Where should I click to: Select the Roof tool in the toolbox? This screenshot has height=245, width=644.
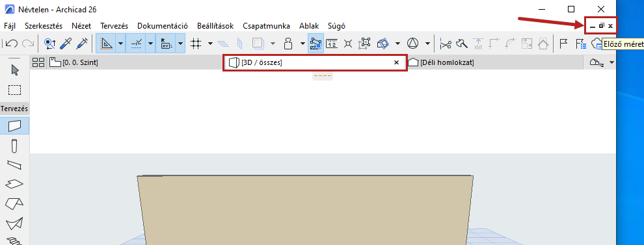14,203
